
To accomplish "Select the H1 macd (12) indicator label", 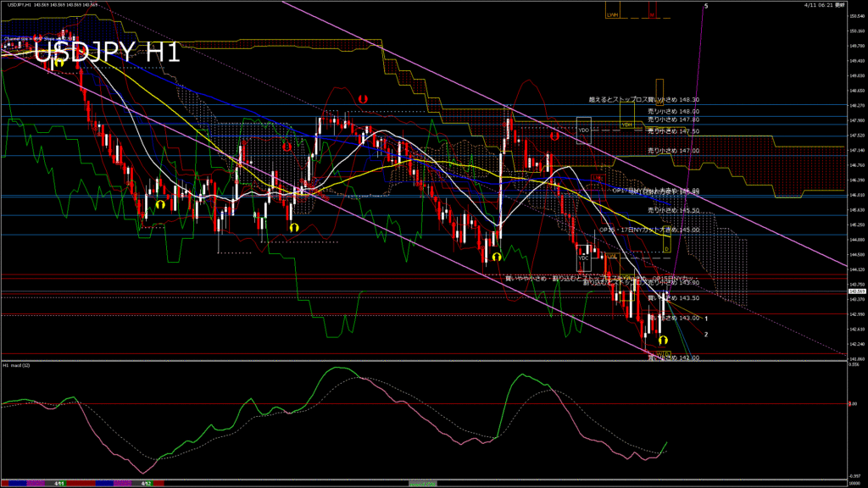I will click(17, 365).
